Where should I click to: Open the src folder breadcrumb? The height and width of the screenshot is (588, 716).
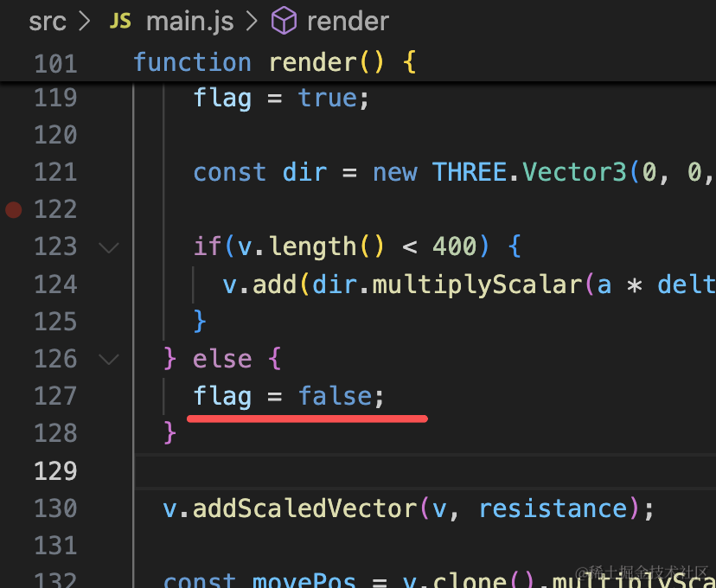[x=47, y=22]
